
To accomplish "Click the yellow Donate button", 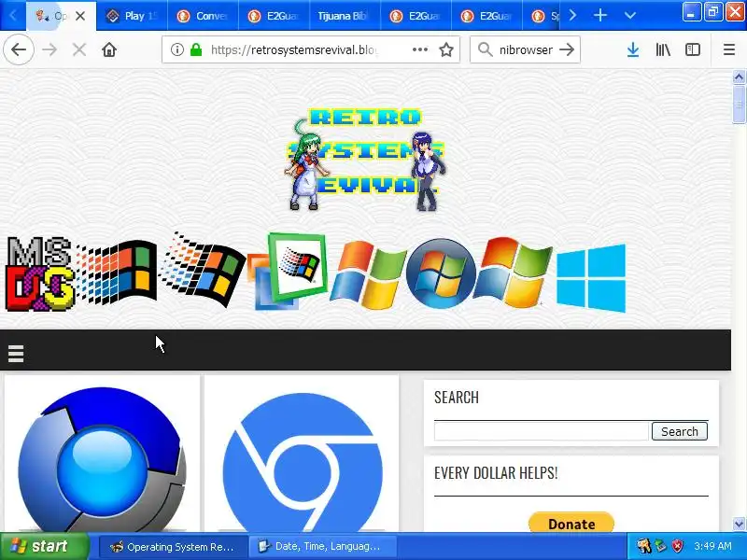I will [571, 523].
